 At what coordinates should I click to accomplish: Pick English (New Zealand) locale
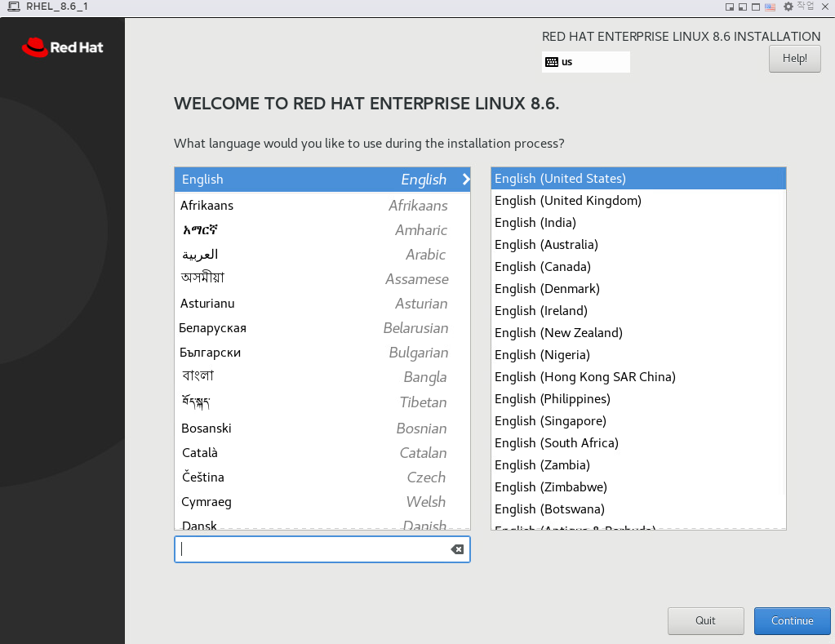pyautogui.click(x=638, y=332)
